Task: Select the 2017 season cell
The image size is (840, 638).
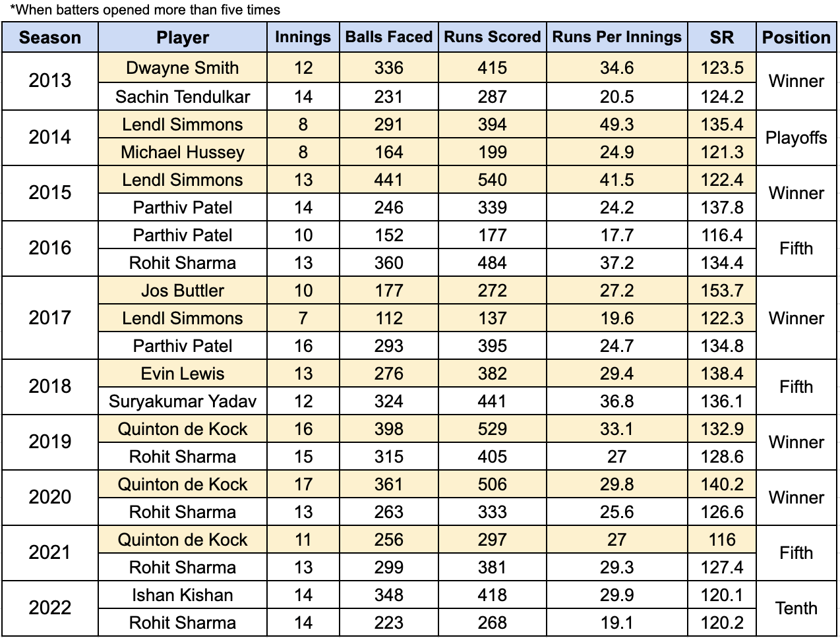Action: pyautogui.click(x=50, y=318)
